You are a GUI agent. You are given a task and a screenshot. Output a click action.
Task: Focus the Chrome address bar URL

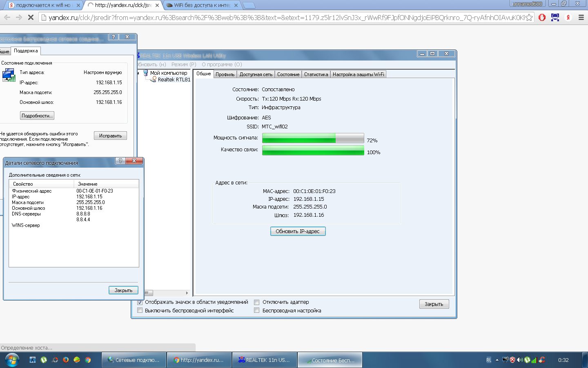(286, 18)
